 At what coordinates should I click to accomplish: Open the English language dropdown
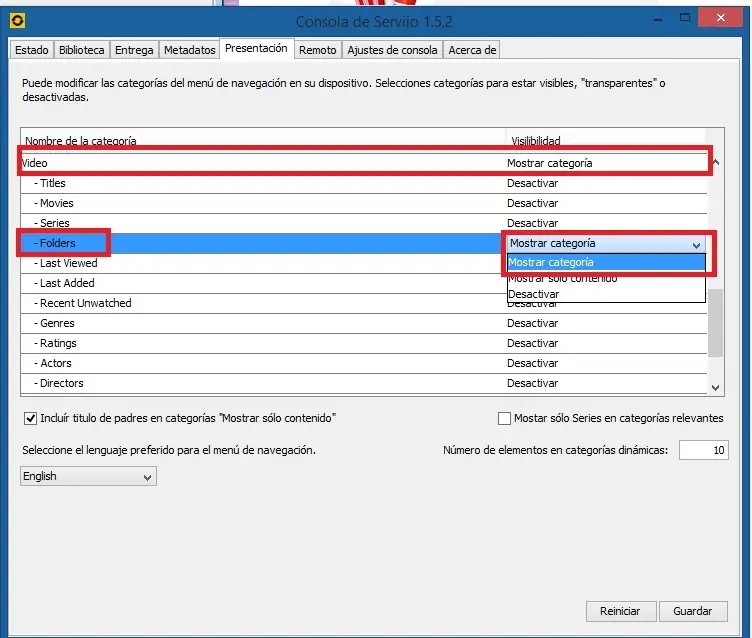tap(88, 477)
